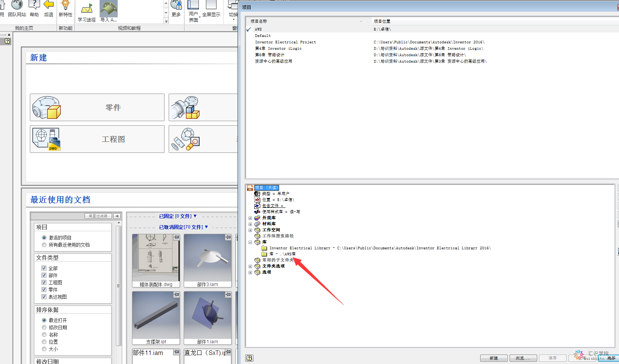Pin the 支撑架.ipt document
619x364 pixels.
click(x=177, y=294)
